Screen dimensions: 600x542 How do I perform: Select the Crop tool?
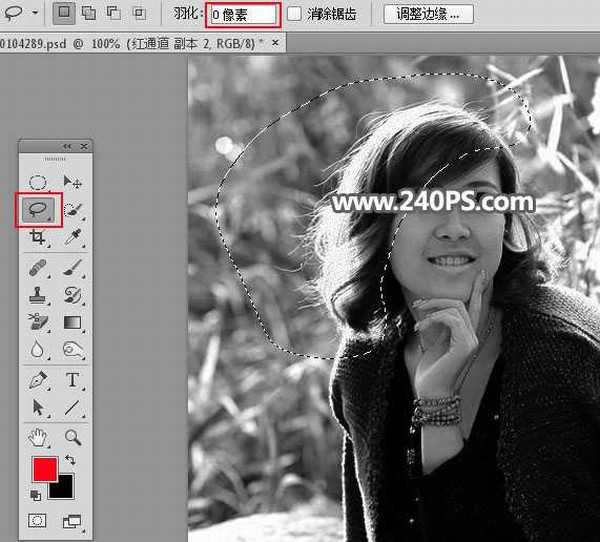(x=38, y=238)
